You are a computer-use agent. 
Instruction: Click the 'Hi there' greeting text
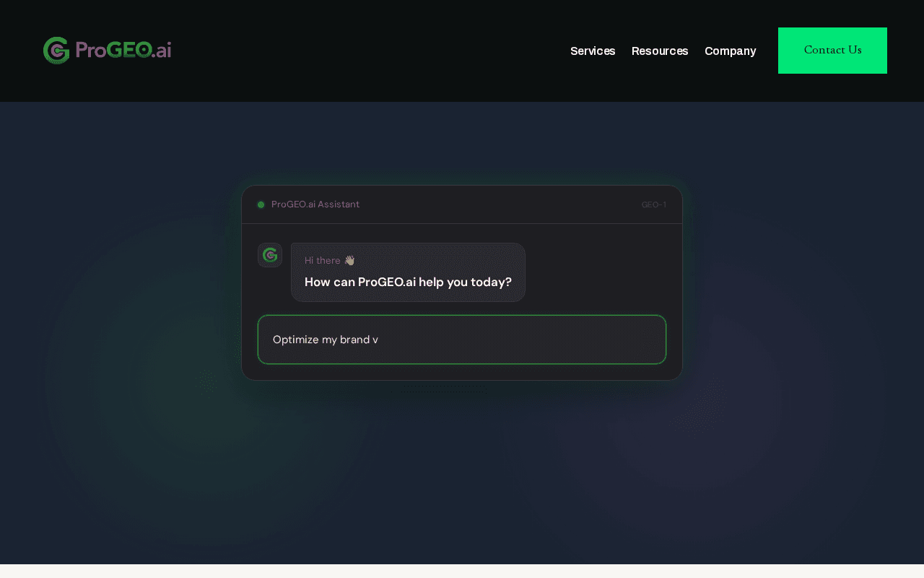[x=330, y=260]
